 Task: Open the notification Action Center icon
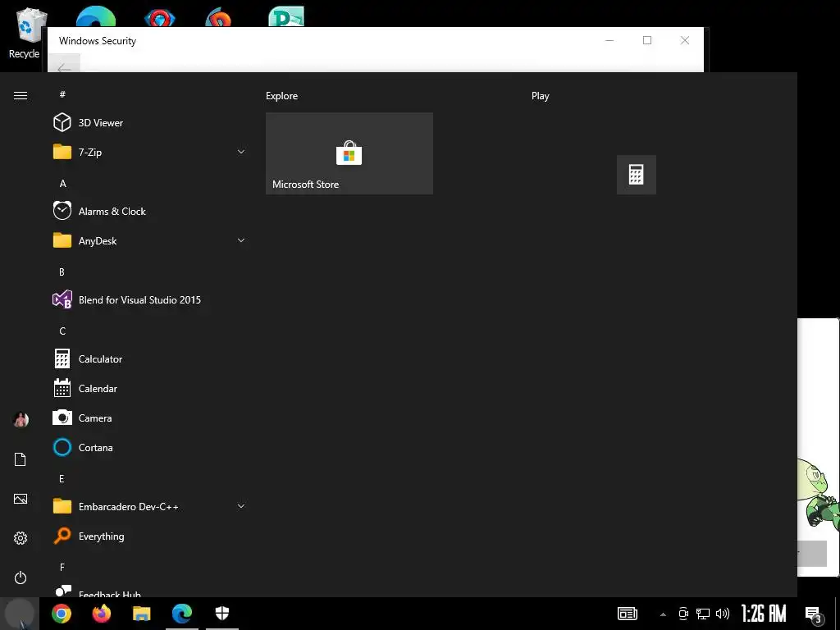tap(814, 614)
